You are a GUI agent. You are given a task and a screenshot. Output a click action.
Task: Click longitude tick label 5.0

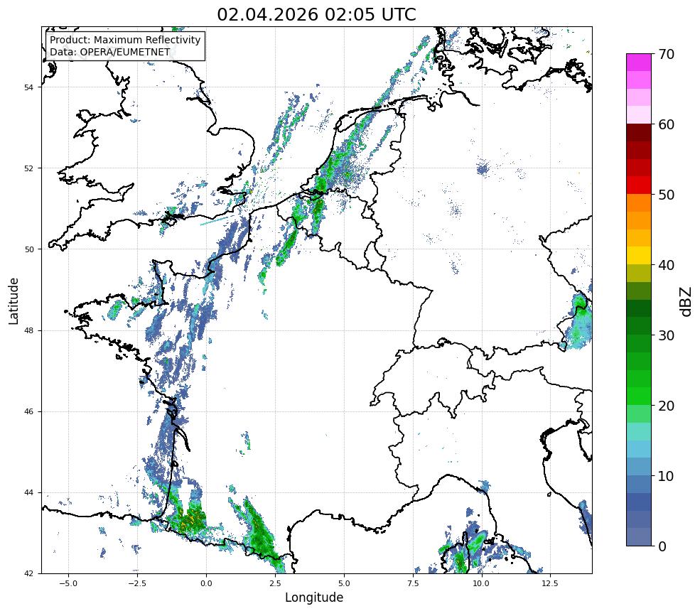344,583
